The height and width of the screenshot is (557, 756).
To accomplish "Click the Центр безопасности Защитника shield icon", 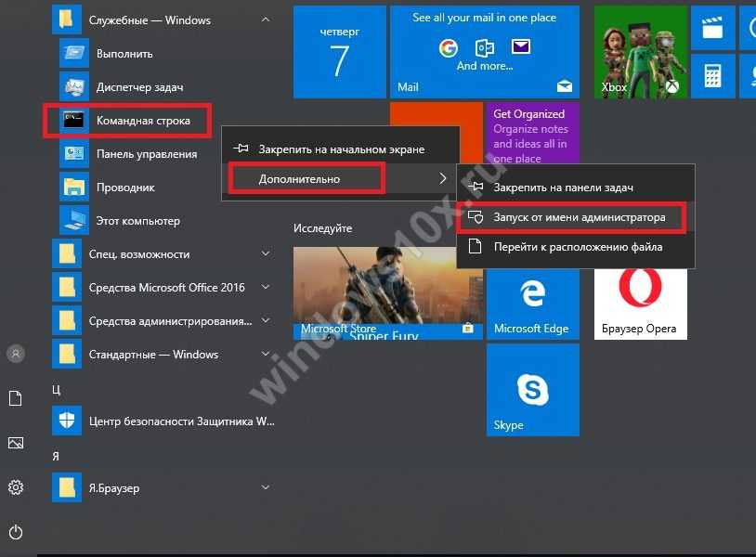I will coord(67,421).
